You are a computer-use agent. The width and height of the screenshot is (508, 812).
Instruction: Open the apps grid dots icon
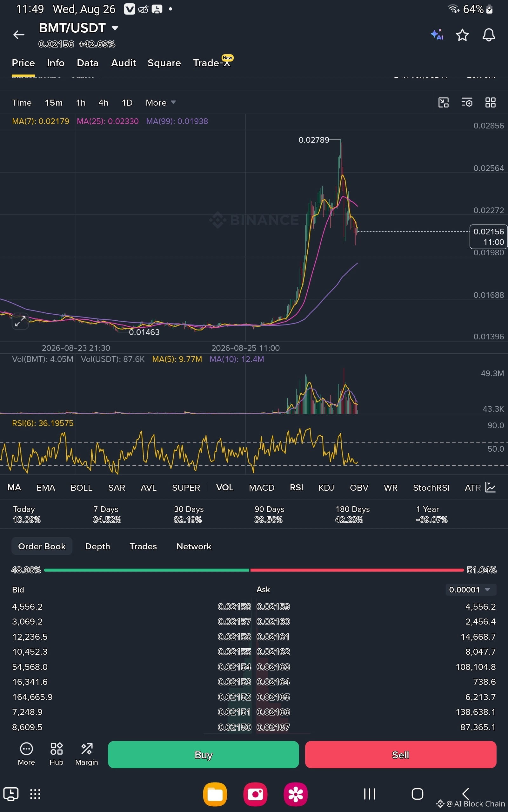(35, 794)
